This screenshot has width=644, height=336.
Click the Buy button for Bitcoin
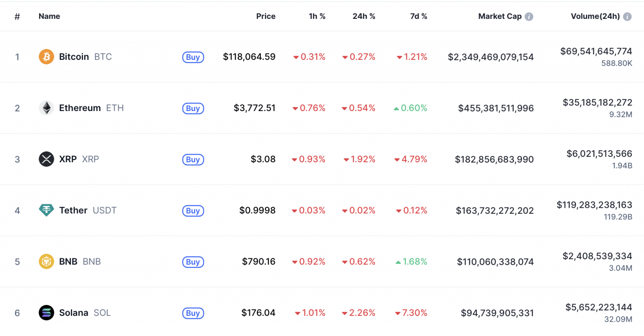click(193, 57)
